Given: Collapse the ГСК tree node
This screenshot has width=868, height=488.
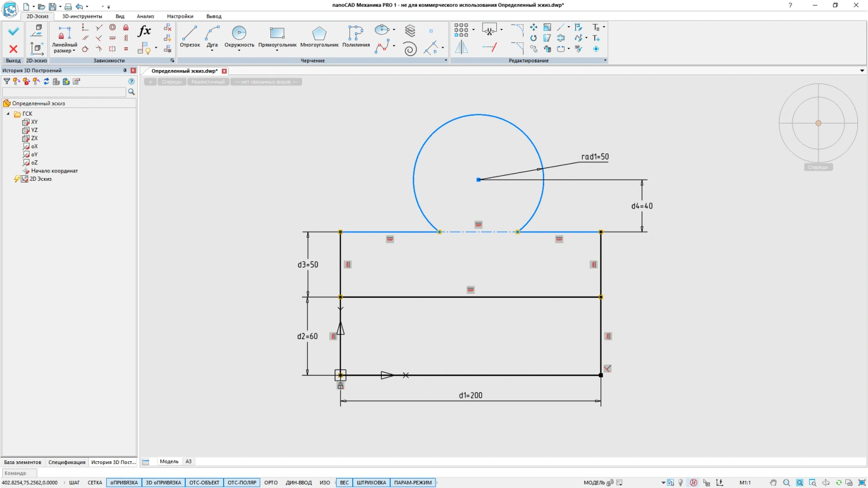Looking at the screenshot, I should pos(8,114).
